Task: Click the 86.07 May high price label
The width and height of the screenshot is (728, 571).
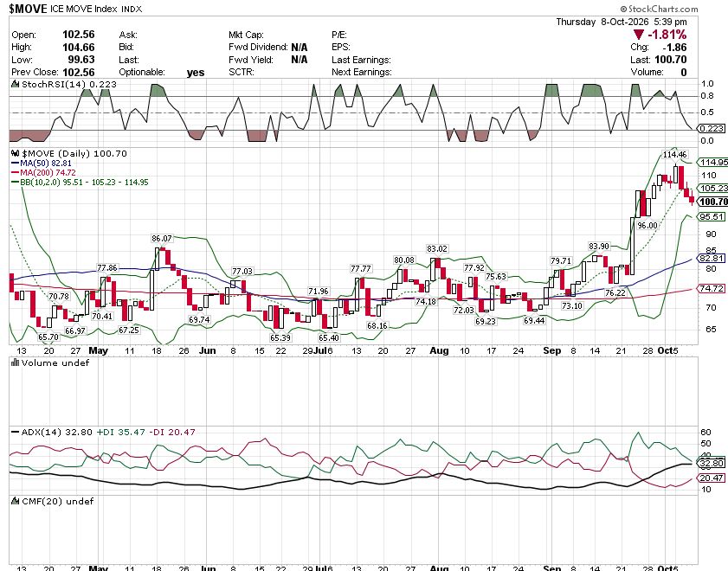Action: point(162,239)
